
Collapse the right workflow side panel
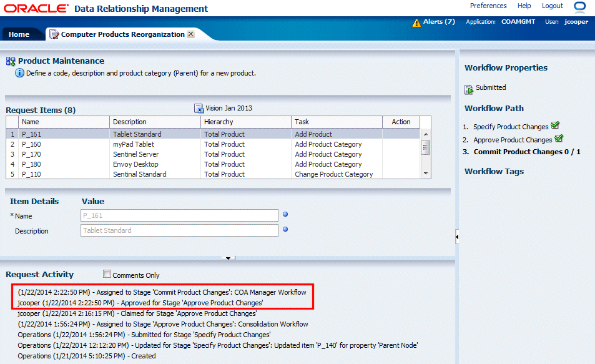click(x=457, y=237)
